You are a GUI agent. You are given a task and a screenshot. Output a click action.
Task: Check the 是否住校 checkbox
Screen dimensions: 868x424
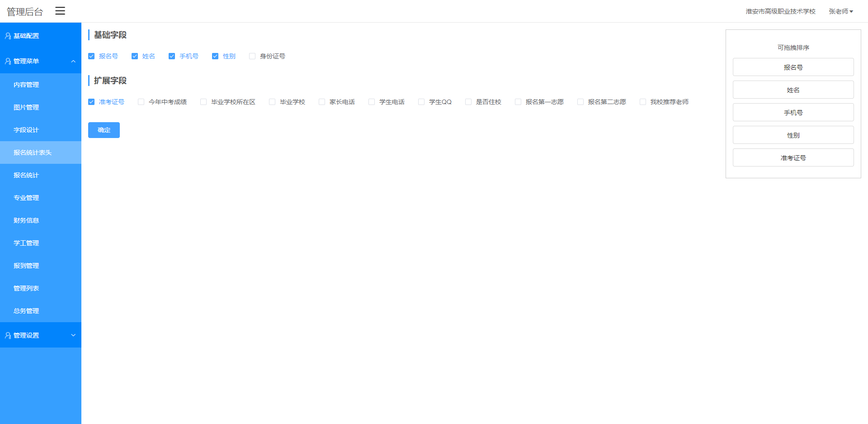pos(468,102)
